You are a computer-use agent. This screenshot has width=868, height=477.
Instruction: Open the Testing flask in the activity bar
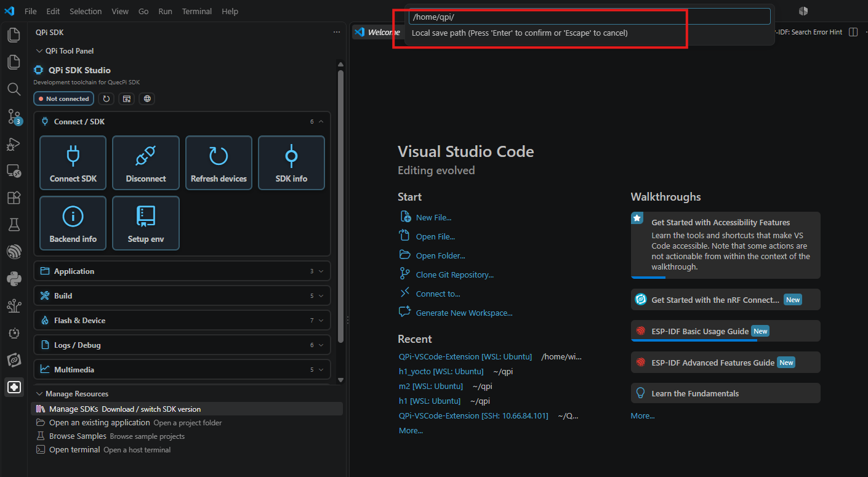click(14, 225)
